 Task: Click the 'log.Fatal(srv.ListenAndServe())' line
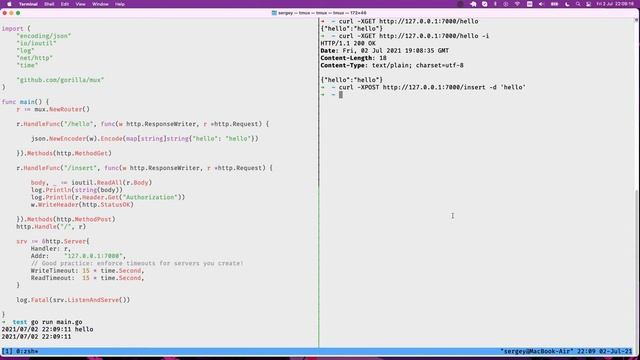[73, 300]
